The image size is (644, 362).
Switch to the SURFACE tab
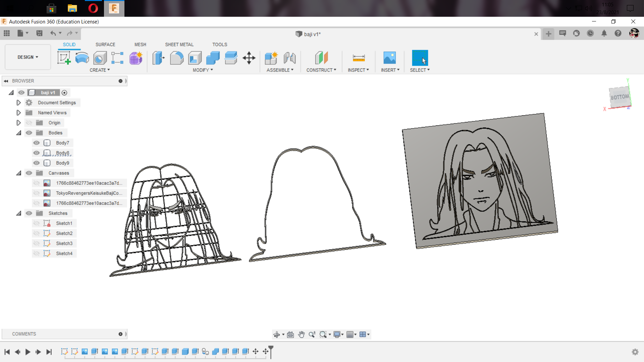pyautogui.click(x=105, y=45)
